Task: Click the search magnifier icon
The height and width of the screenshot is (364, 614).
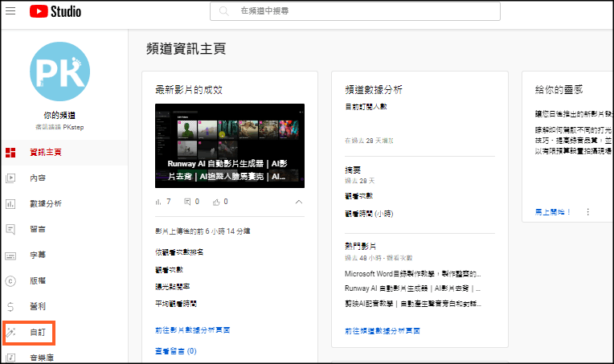Action: 223,11
